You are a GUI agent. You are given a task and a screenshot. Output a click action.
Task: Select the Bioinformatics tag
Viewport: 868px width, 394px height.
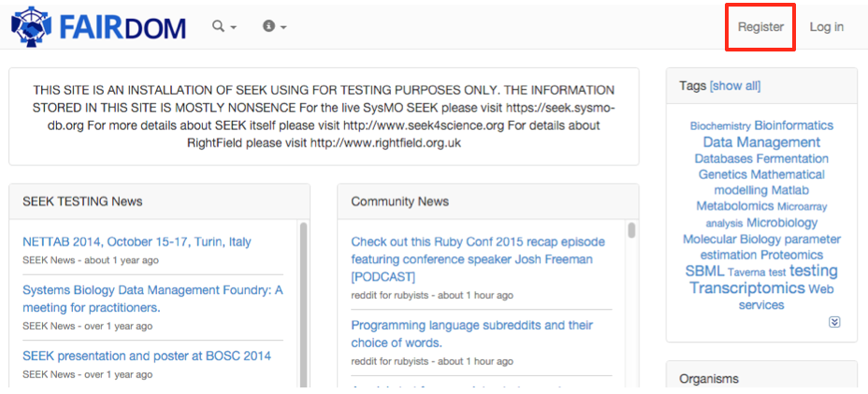pyautogui.click(x=793, y=125)
